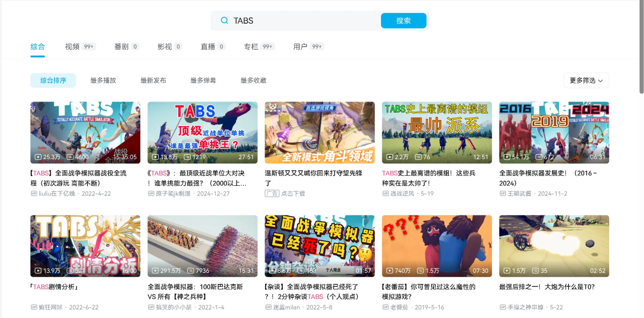
Task: Open thumbnail of 战役全流程 video
Action: (86, 133)
